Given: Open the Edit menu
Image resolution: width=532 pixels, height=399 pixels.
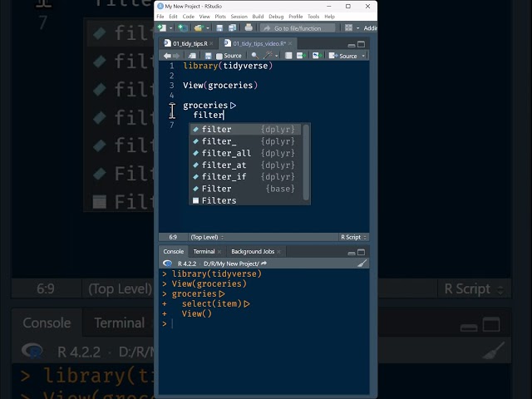Looking at the screenshot, I should tap(173, 17).
